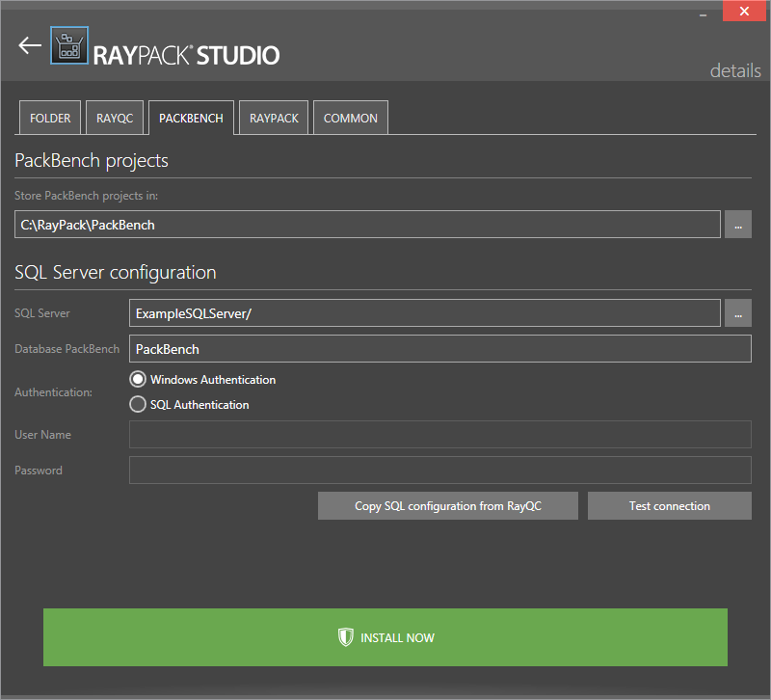Browse for SQL Server instance
This screenshot has width=771, height=700.
pyautogui.click(x=737, y=313)
